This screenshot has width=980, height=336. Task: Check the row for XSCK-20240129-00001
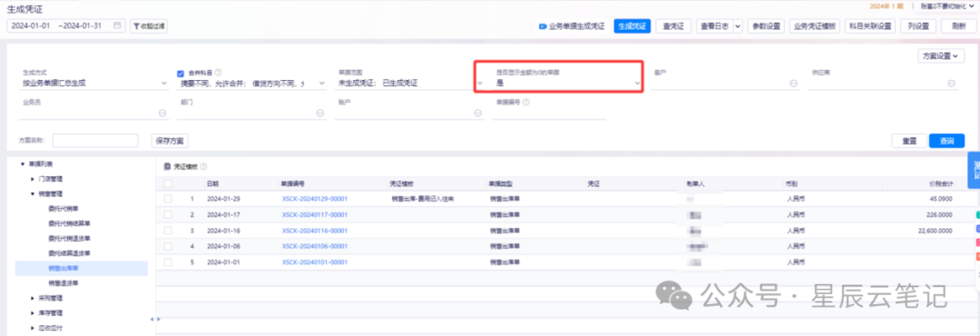pyautogui.click(x=168, y=198)
